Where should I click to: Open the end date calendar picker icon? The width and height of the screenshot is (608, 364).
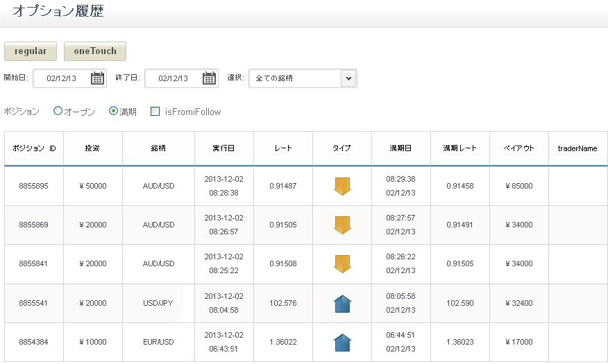(209, 78)
